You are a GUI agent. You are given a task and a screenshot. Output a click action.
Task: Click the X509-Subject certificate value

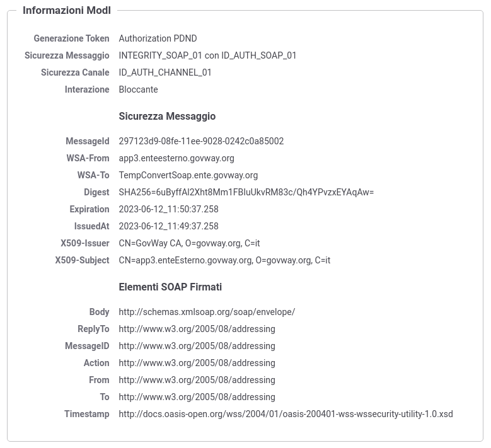(224, 260)
